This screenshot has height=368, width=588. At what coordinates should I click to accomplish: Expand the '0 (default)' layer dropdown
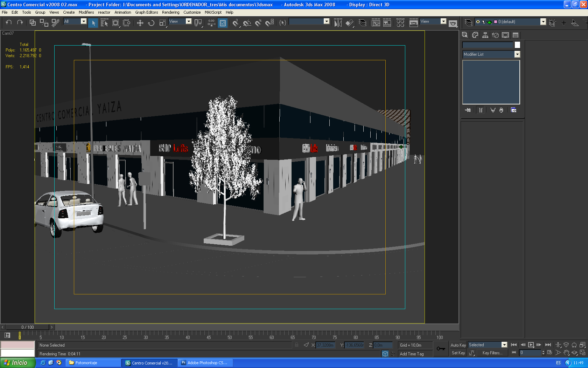(543, 22)
